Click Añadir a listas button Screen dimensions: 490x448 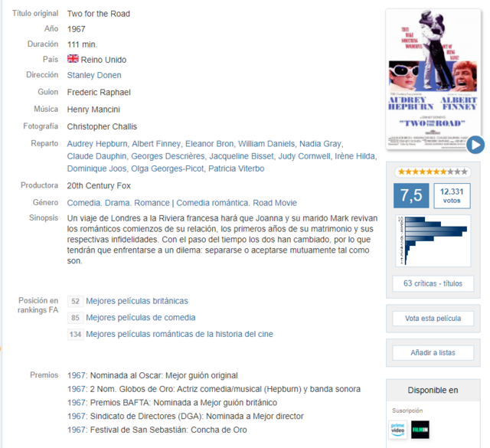[433, 353]
